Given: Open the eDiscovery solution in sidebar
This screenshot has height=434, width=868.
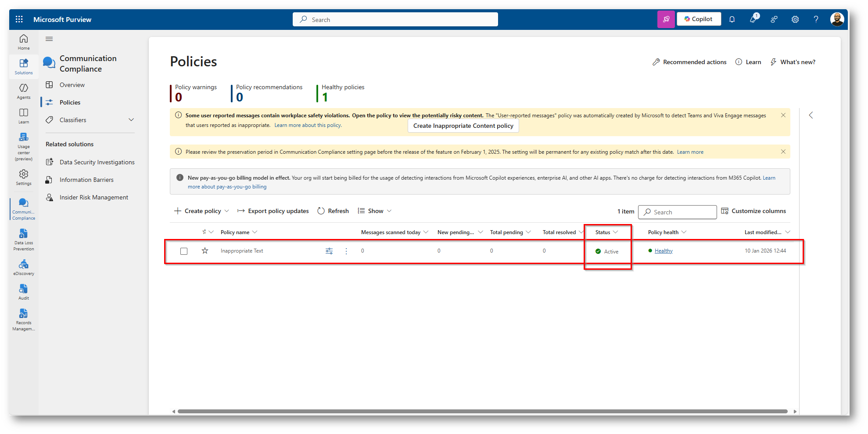Looking at the screenshot, I should coord(24,267).
